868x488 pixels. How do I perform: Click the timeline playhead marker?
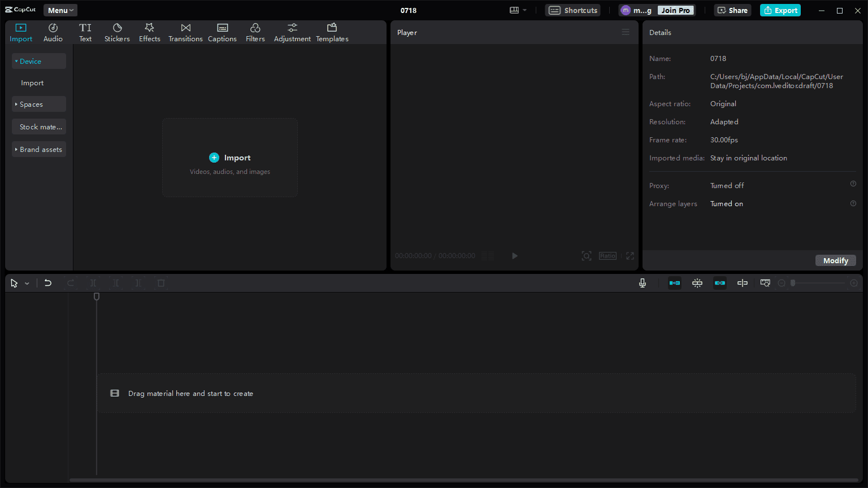pyautogui.click(x=97, y=297)
